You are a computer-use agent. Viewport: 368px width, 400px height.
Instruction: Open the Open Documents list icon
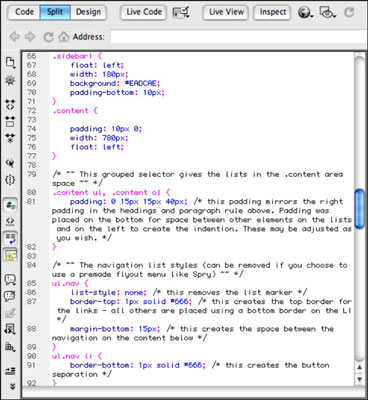(x=10, y=63)
